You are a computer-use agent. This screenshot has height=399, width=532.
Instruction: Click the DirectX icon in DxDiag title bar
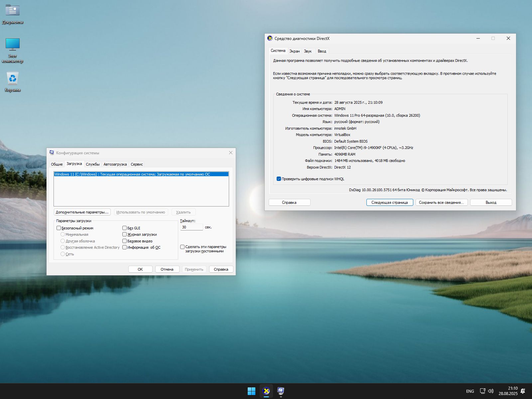tap(270, 38)
